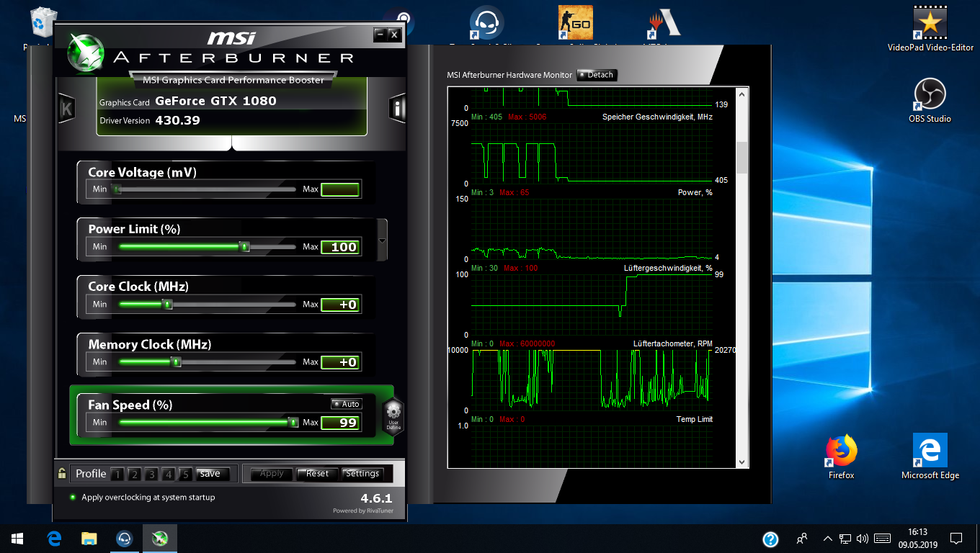Image resolution: width=980 pixels, height=553 pixels.
Task: Expand the Power Limit side arrow
Action: point(382,240)
